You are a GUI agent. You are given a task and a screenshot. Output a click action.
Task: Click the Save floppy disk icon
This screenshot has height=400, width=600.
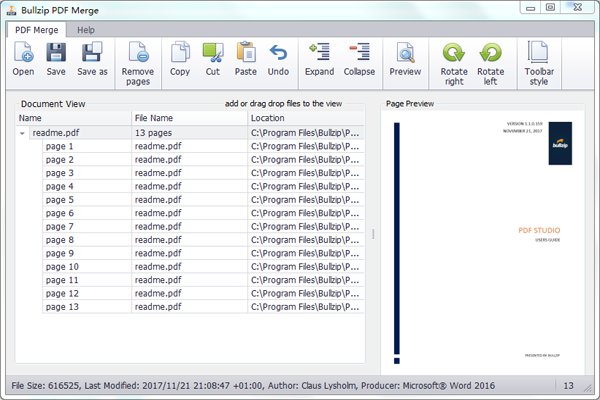point(56,59)
